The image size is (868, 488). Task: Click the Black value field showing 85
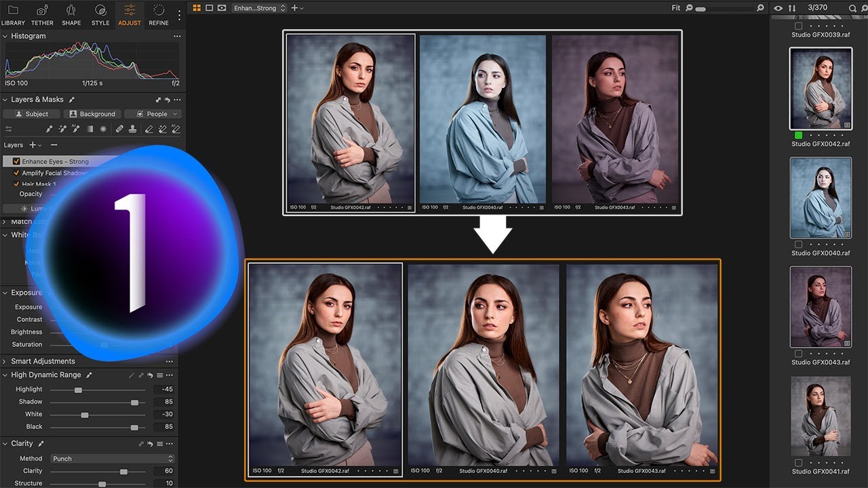[164, 427]
